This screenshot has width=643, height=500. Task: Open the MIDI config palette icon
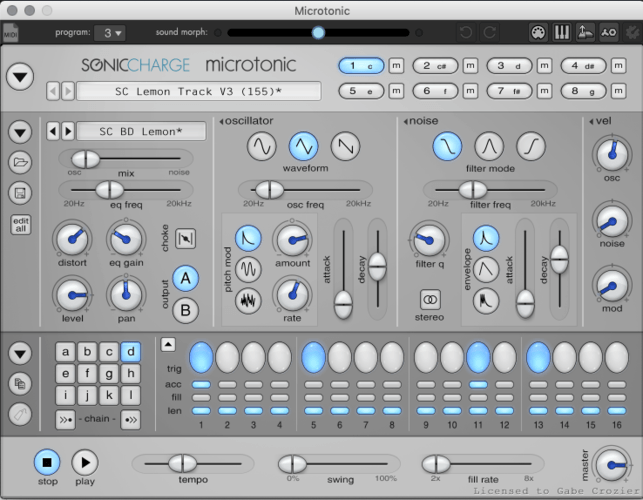[538, 32]
